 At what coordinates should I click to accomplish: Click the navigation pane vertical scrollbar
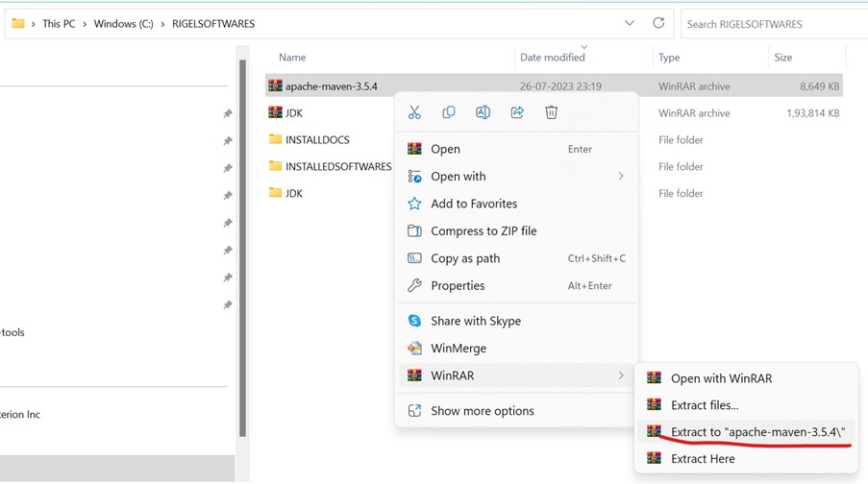pos(242,240)
